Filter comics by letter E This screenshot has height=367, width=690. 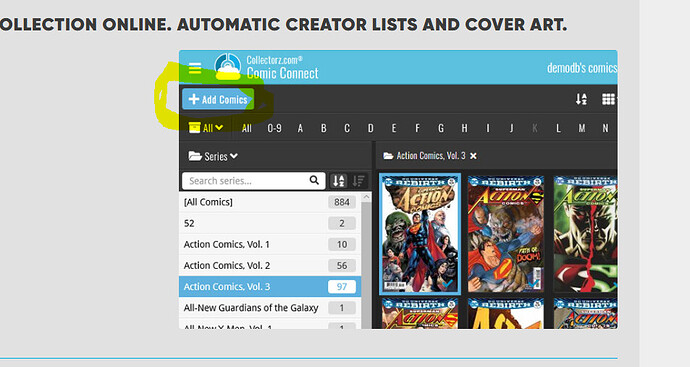coord(394,128)
